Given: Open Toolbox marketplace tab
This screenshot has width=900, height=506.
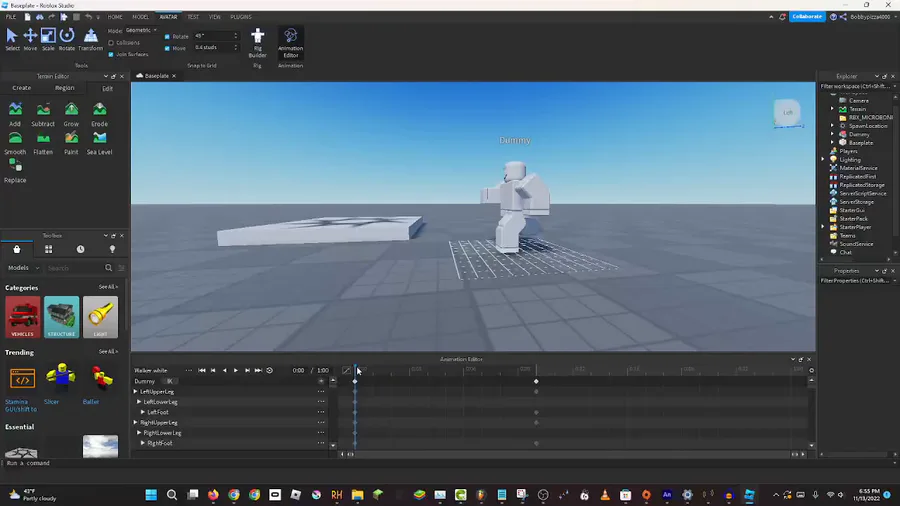Looking at the screenshot, I should [17, 249].
